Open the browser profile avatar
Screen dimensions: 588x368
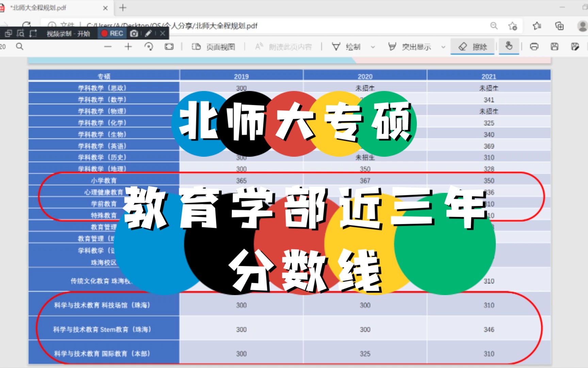[x=583, y=26]
